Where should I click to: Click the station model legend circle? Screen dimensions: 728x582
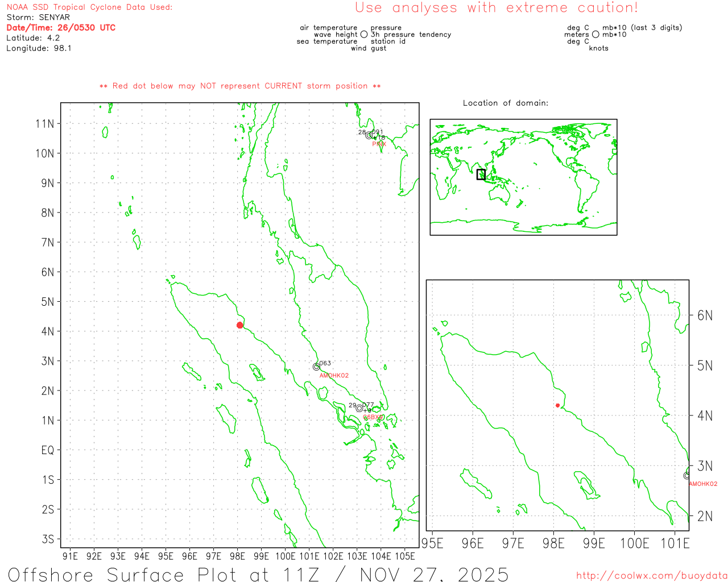364,35
